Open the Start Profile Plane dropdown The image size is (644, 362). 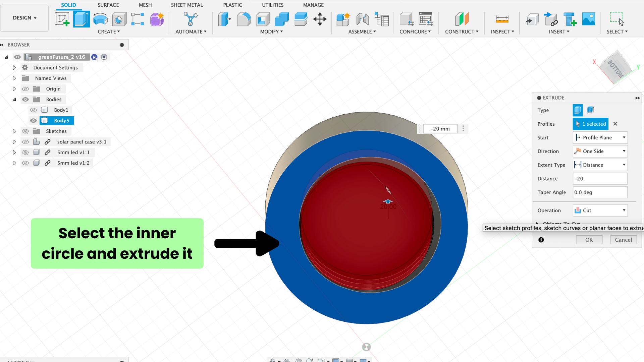[600, 137]
